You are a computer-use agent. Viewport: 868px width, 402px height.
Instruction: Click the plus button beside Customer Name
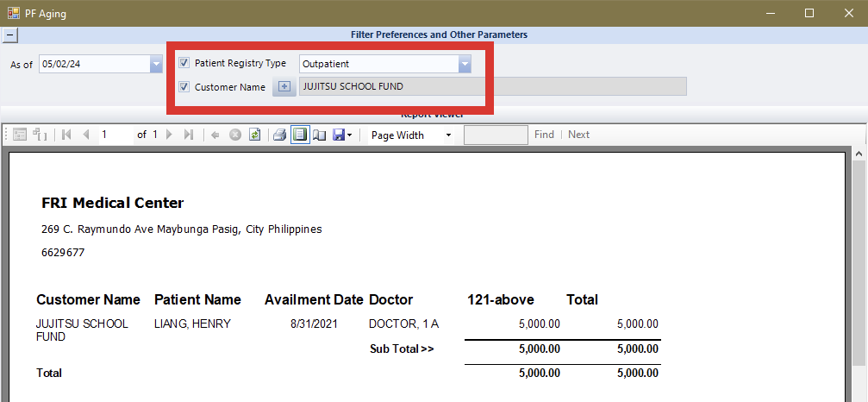click(x=284, y=86)
